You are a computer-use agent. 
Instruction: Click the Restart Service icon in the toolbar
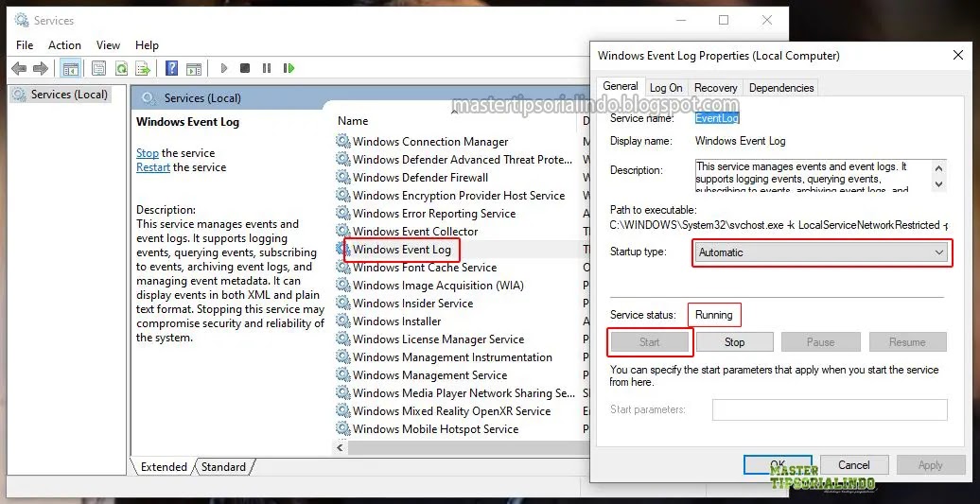click(289, 68)
